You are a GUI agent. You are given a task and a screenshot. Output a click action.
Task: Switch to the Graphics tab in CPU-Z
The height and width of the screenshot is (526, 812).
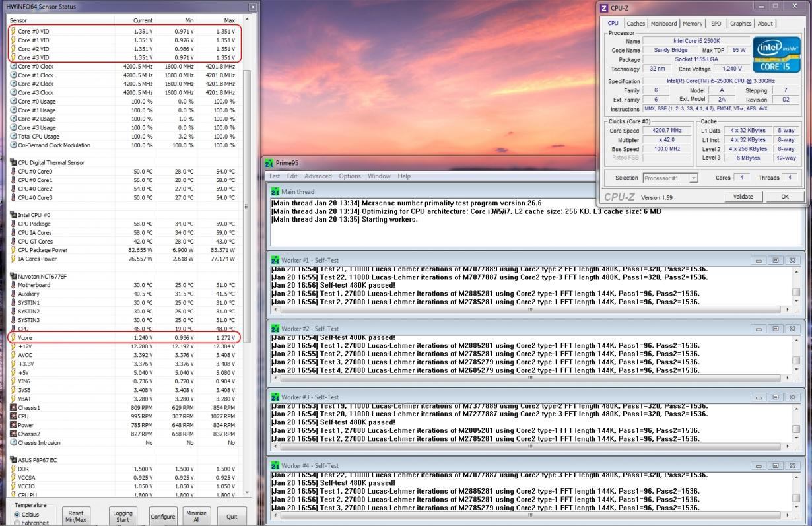741,24
